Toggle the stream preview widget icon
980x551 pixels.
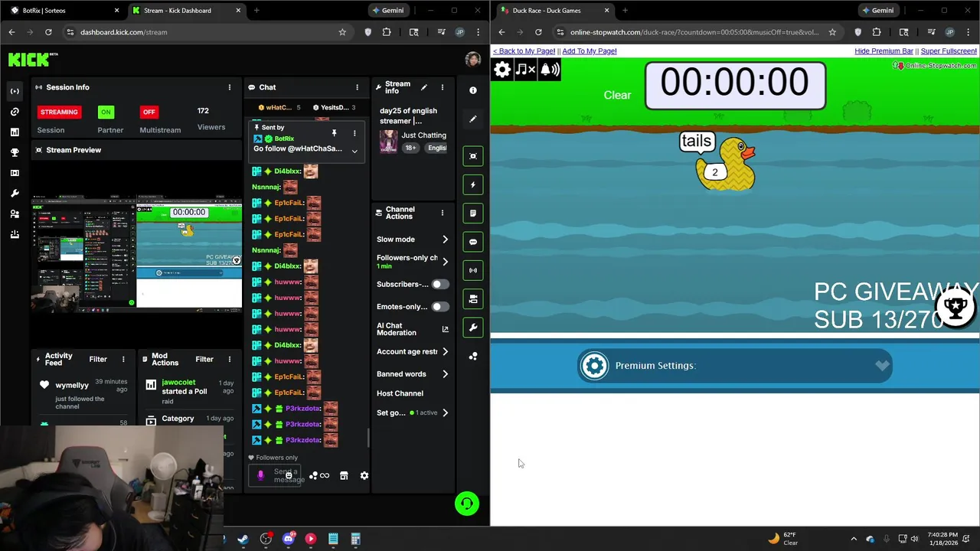pos(473,156)
